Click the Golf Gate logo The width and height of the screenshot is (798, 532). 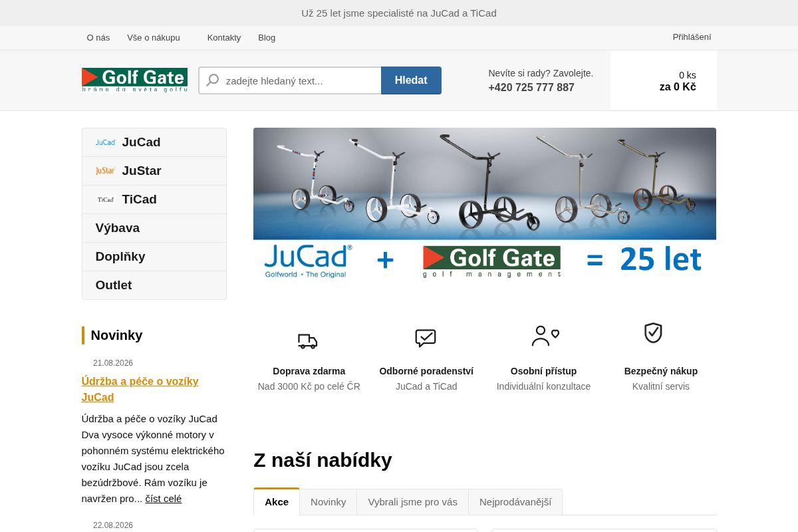coord(134,80)
